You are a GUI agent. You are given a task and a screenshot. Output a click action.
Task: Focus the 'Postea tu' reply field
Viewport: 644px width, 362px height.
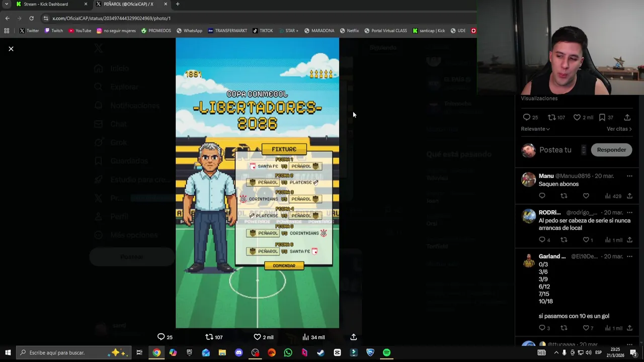point(555,150)
